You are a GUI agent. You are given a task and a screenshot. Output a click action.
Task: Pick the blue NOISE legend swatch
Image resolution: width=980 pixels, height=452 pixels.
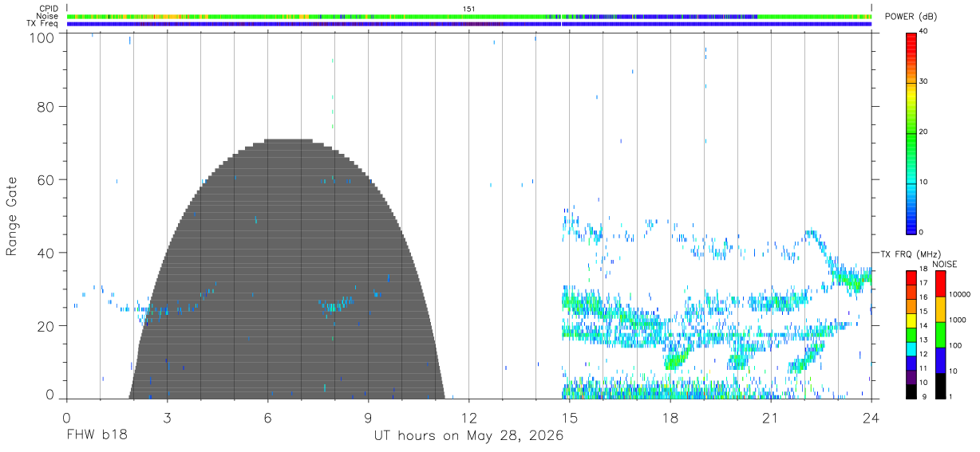coord(940,360)
